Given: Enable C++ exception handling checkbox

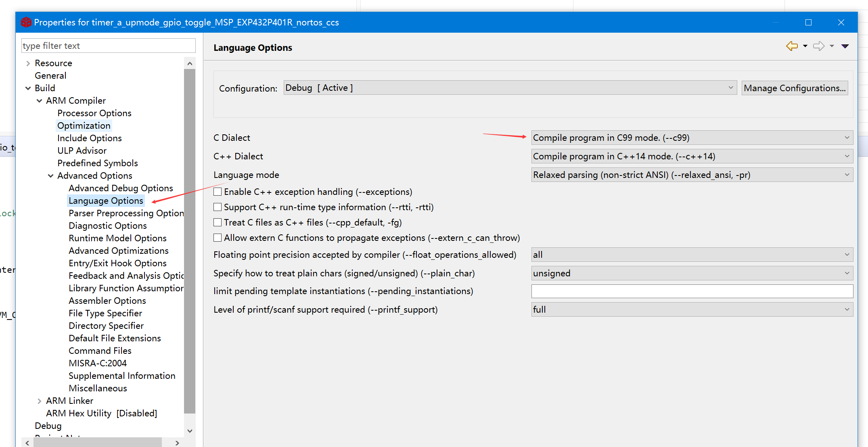Looking at the screenshot, I should tap(218, 192).
